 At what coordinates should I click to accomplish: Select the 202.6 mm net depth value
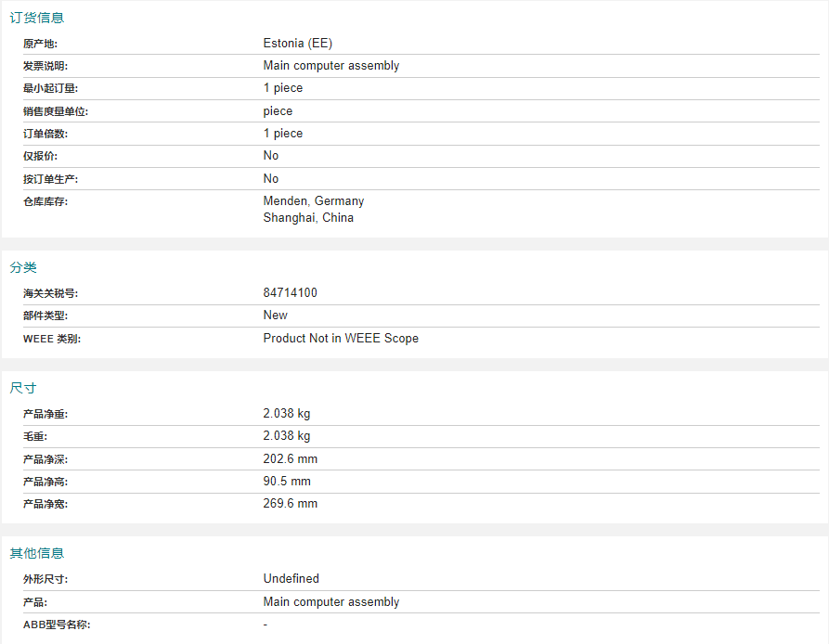[x=291, y=458]
